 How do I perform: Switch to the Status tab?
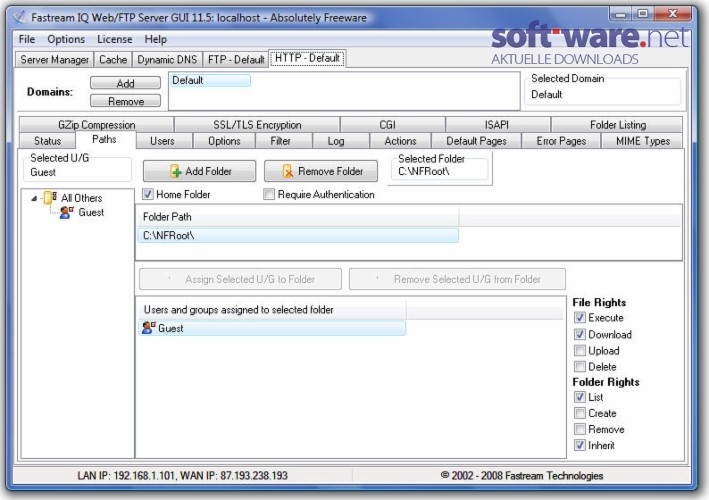pyautogui.click(x=47, y=141)
